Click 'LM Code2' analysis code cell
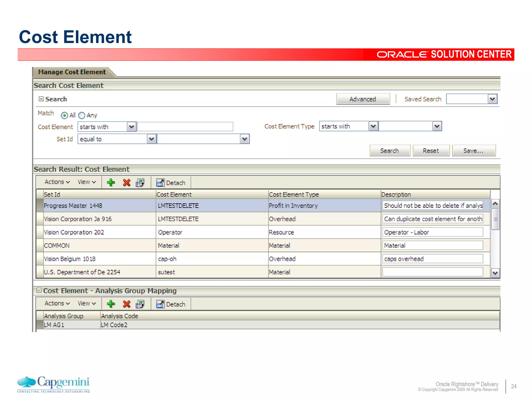The width and height of the screenshot is (532, 399). coord(300,325)
